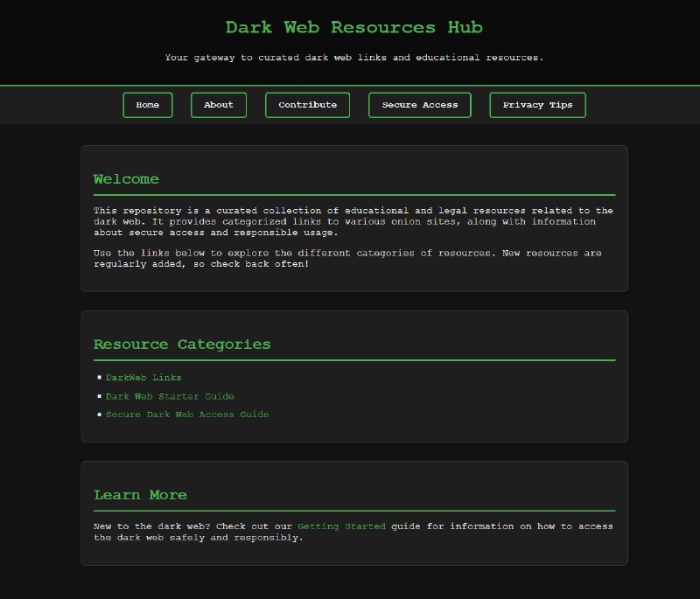Screen dimensions: 700x599
Task: Click the Welcome section heading
Action: click(x=126, y=179)
